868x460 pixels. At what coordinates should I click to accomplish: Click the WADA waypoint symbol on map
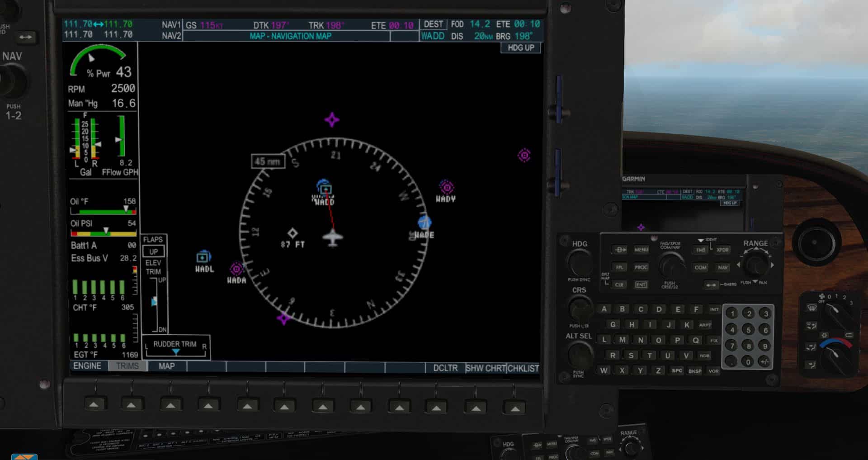(236, 269)
